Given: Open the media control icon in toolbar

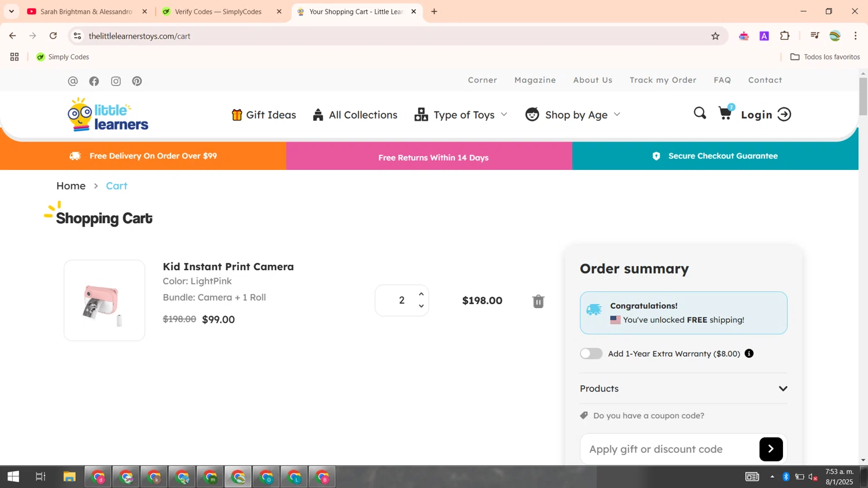Looking at the screenshot, I should (815, 36).
